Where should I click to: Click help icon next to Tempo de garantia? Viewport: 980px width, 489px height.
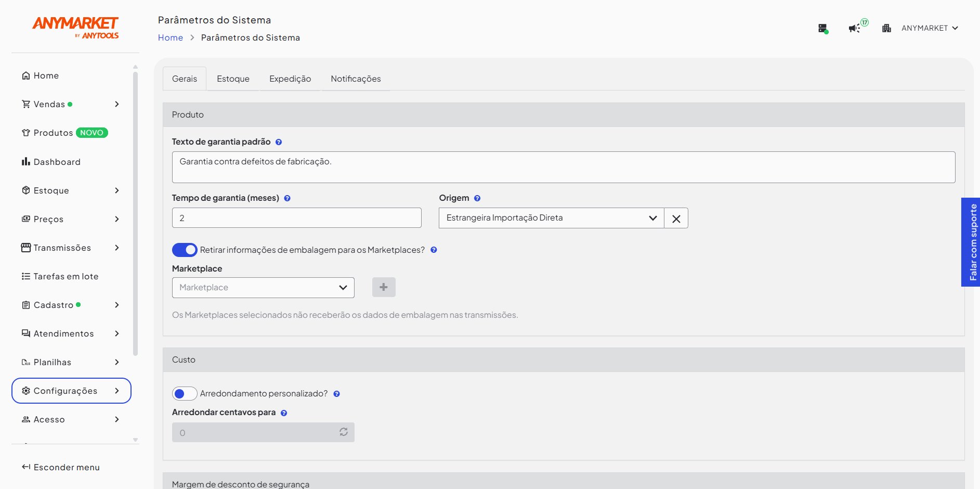[287, 198]
